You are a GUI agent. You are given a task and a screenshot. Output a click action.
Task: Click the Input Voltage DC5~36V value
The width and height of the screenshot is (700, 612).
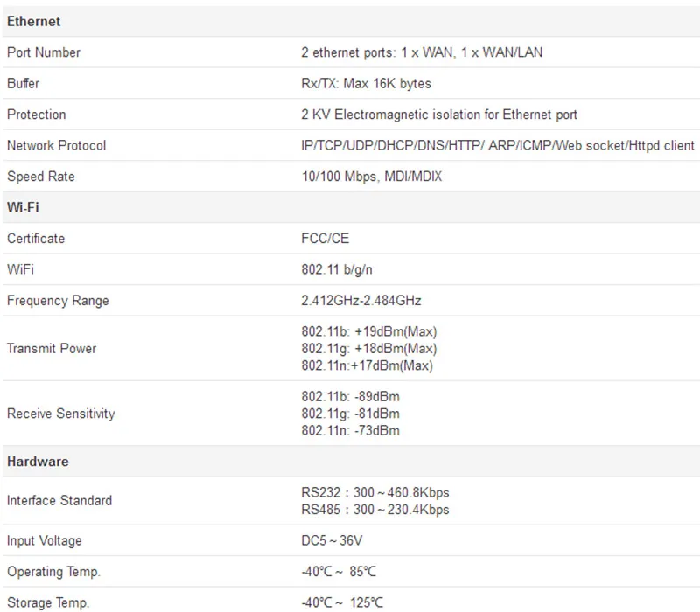pyautogui.click(x=332, y=540)
